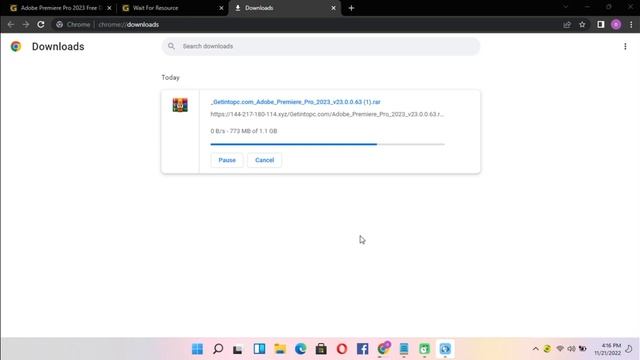
Task: Click the Search downloads field
Action: [320, 46]
